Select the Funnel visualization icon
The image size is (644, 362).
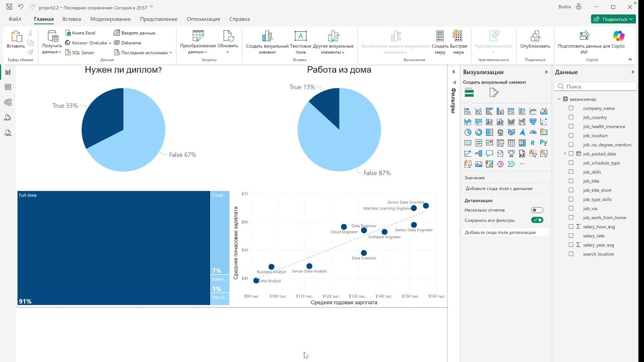[x=533, y=122]
